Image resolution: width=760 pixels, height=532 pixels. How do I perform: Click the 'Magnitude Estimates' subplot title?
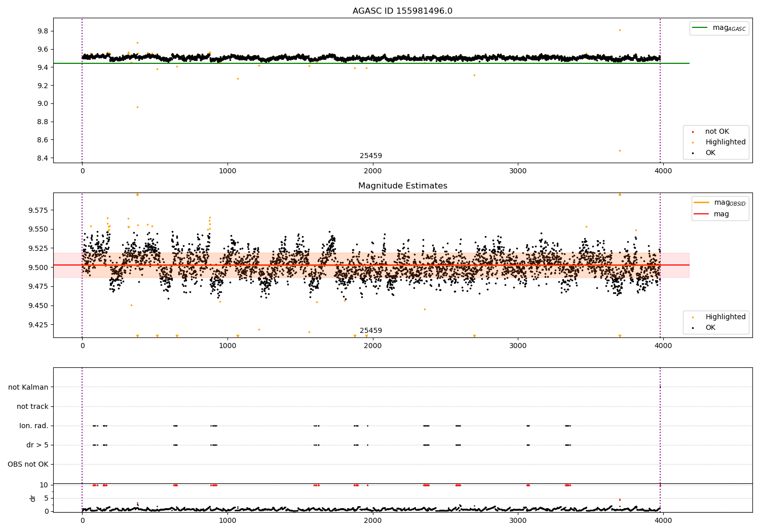tap(402, 186)
